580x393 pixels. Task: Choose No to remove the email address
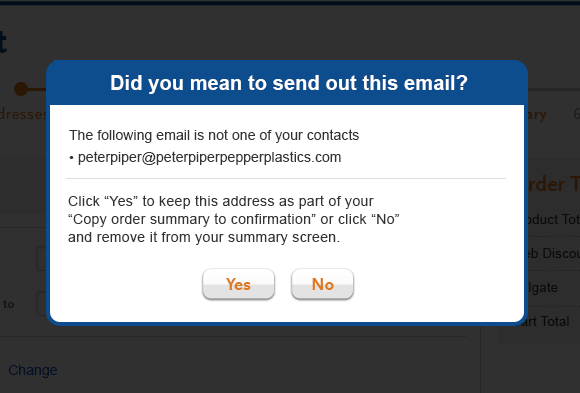click(x=323, y=284)
